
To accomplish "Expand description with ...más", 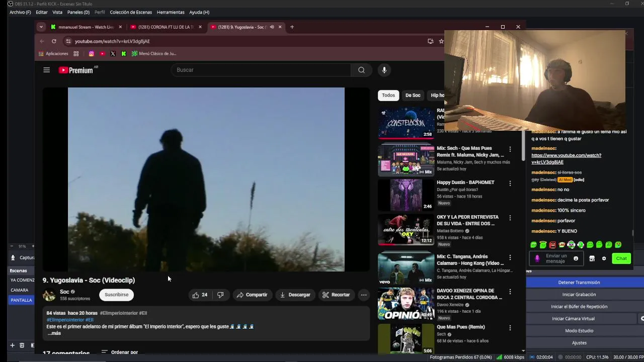I will pos(54,333).
